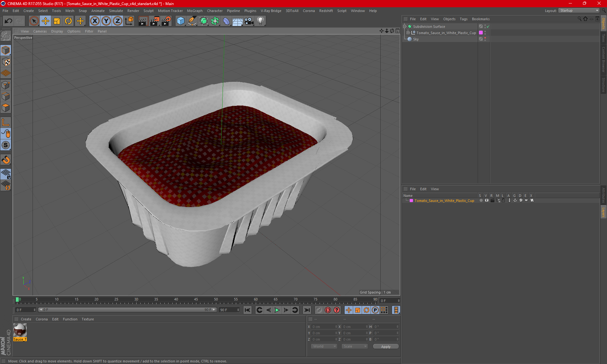Select the Live Selection tool
The image size is (607, 364).
[34, 21]
